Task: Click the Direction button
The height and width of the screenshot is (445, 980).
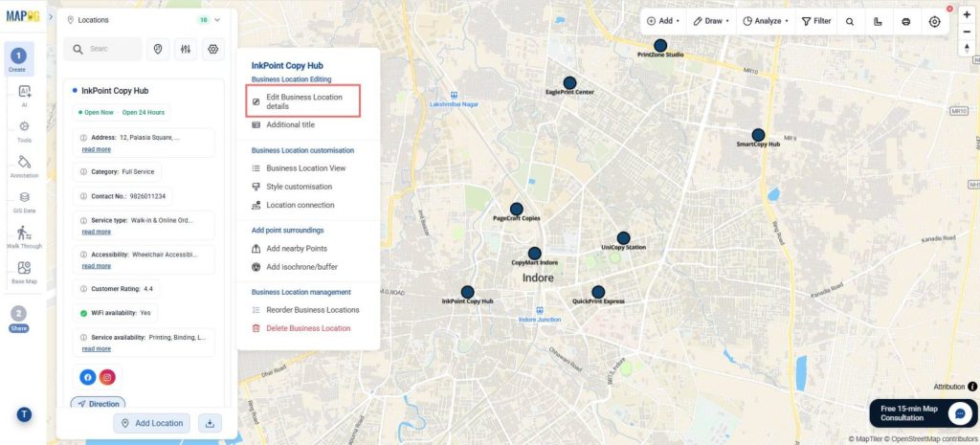Action: [x=99, y=404]
